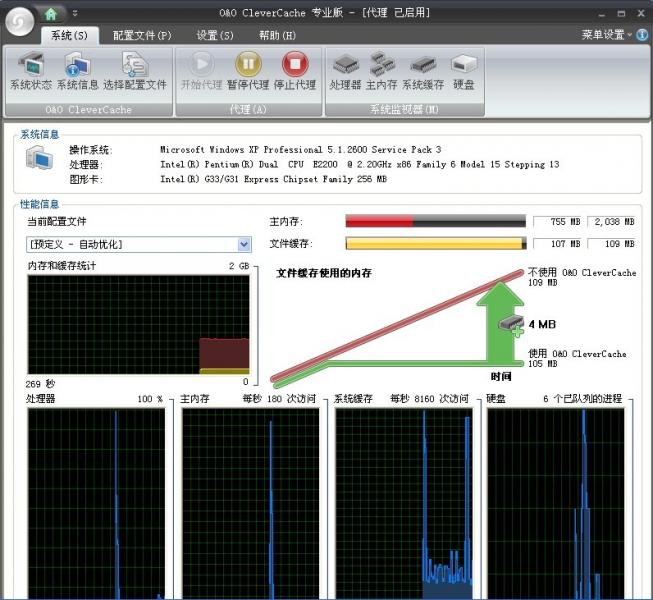The height and width of the screenshot is (600, 653).
Task: Click the 109 MB file cache maximum field
Action: [x=611, y=244]
